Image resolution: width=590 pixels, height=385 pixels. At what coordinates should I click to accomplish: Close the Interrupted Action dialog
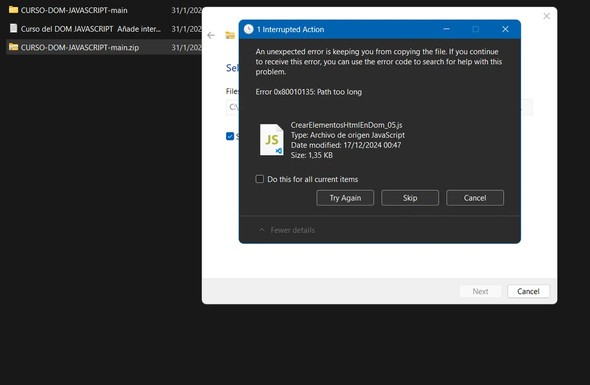point(505,29)
